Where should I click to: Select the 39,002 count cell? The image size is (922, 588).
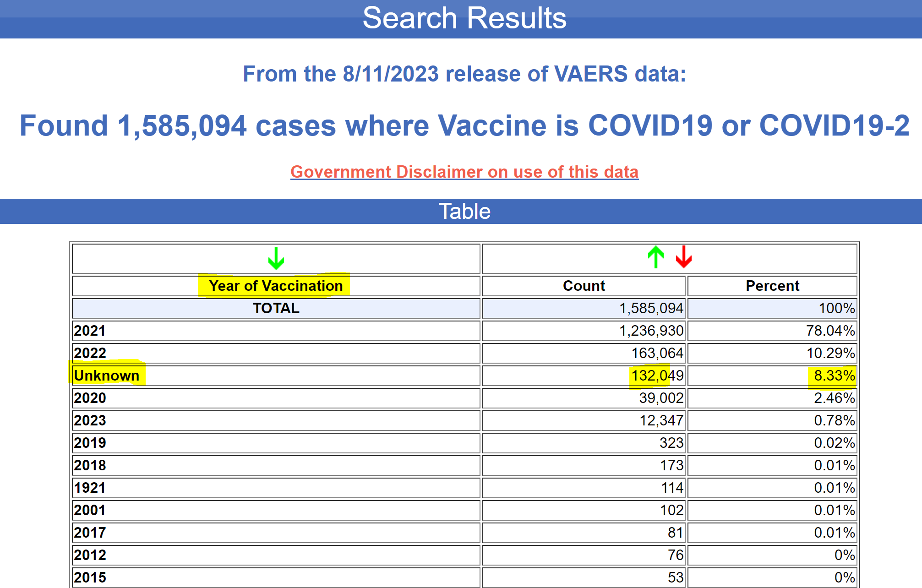584,398
